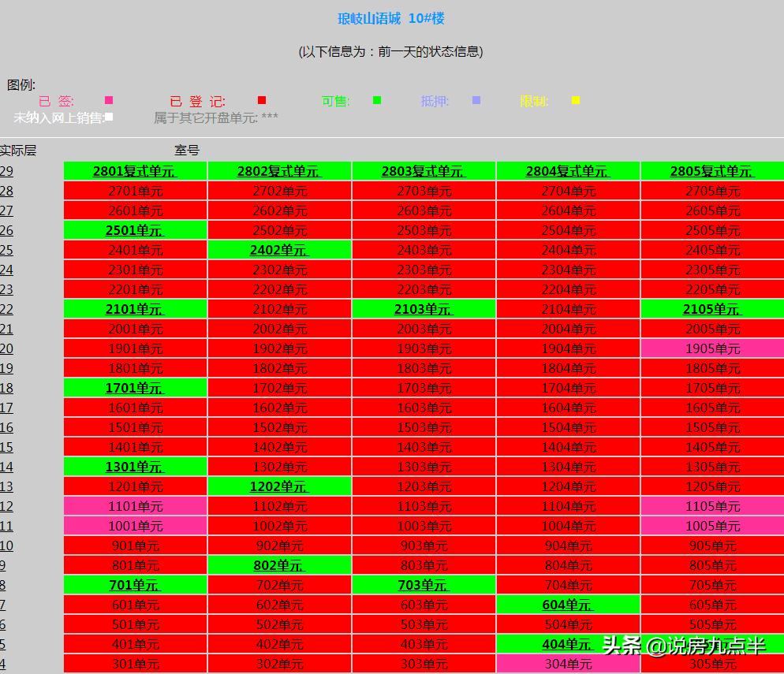Screen dimensions: 784x674
Task: Open the 1202单元 available unit
Action: [279, 486]
